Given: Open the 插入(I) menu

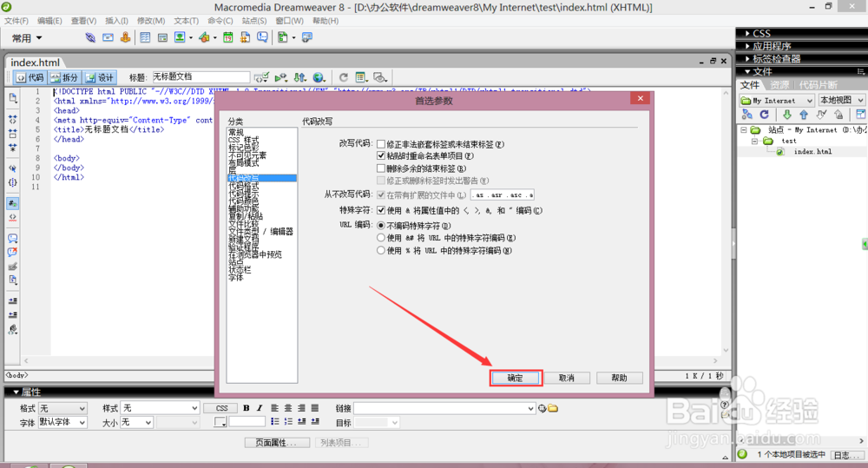Looking at the screenshot, I should click(x=116, y=21).
